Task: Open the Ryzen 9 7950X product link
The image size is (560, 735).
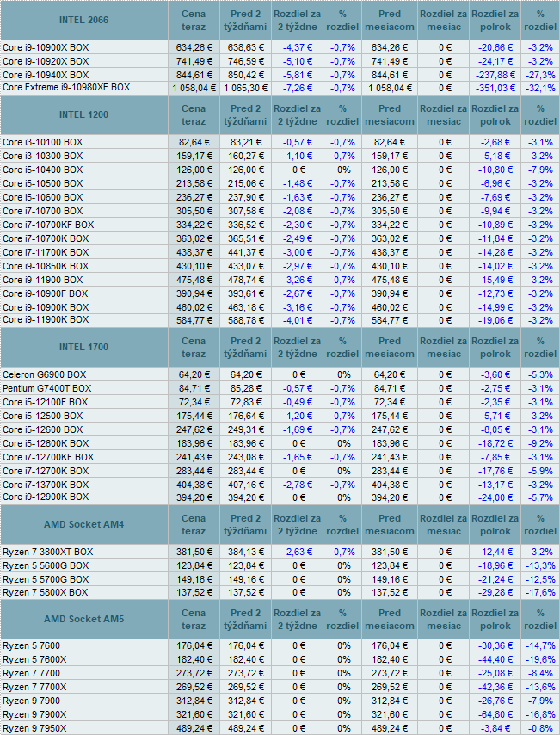Action: tap(34, 728)
